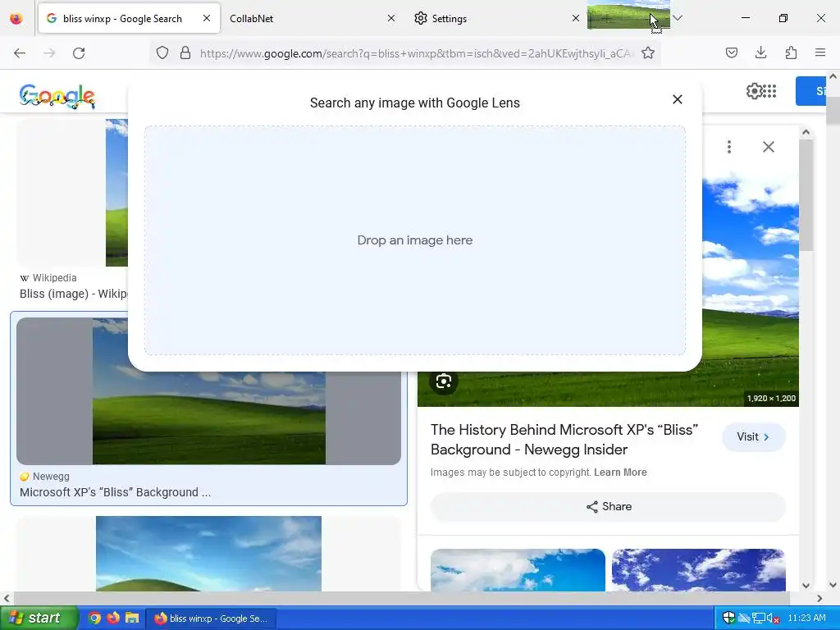Click the 11:23 AM clock
The height and width of the screenshot is (630, 840).
[807, 619]
